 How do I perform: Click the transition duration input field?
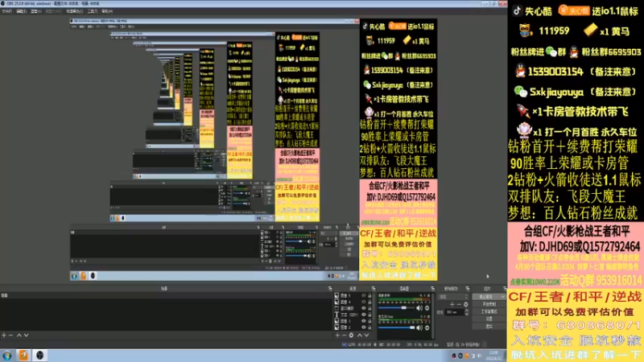[x=454, y=312]
